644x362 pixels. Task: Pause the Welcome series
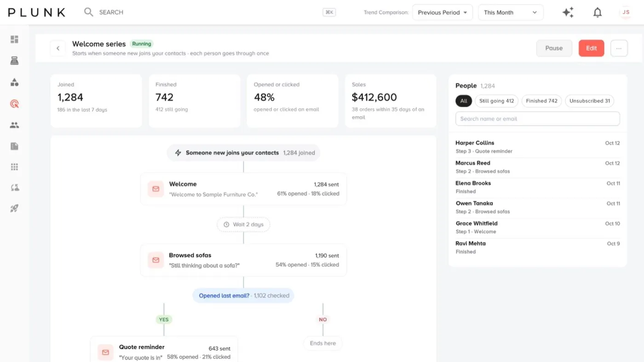[x=554, y=48]
